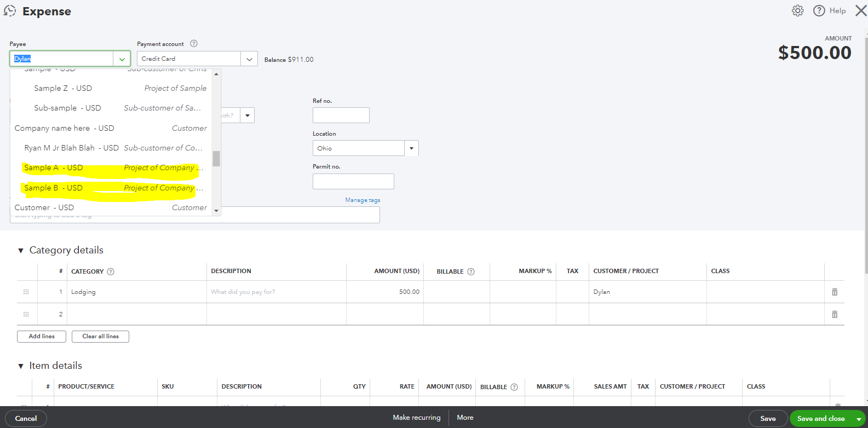Open the Manage tags link

click(363, 200)
